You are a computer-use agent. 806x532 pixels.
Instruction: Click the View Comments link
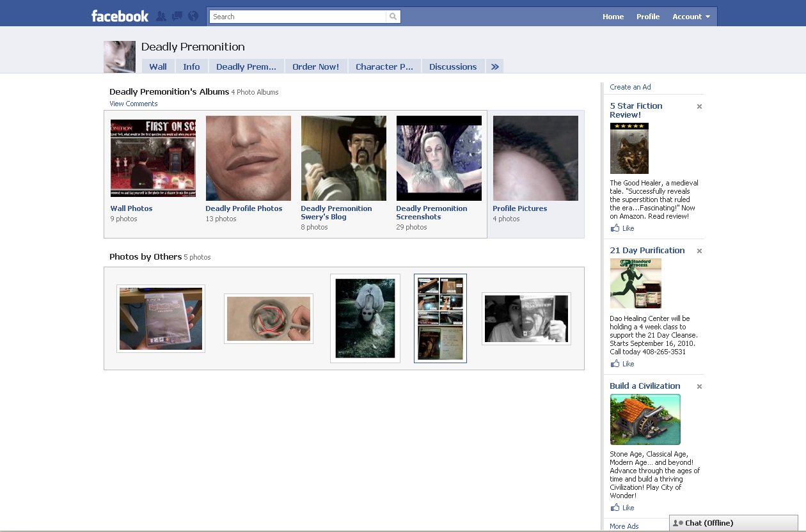point(133,104)
